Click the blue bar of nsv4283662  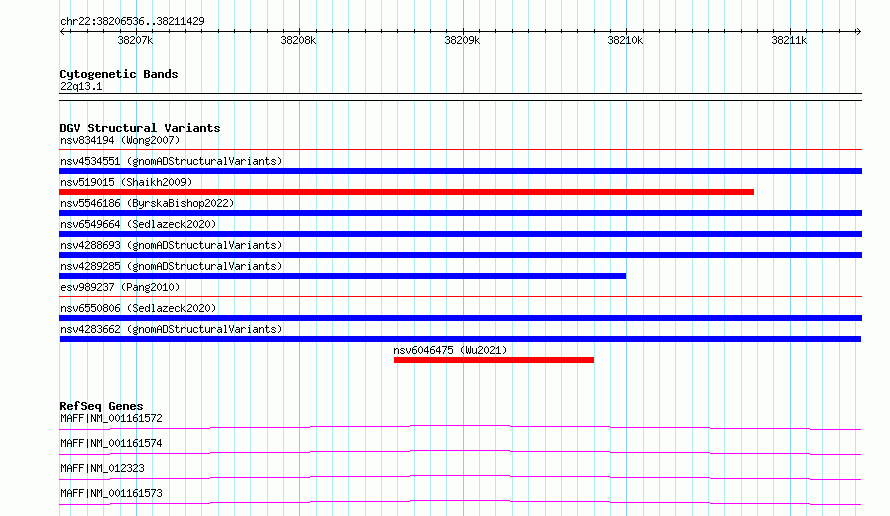460,339
